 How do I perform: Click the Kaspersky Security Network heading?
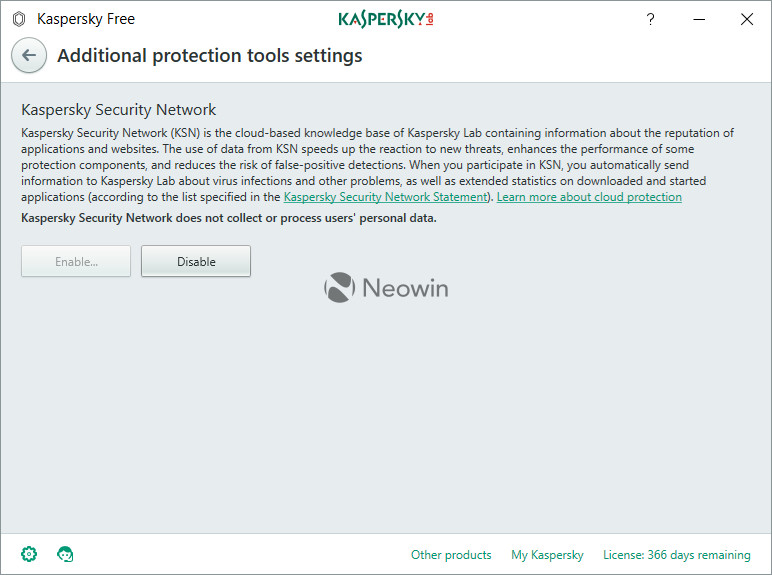pyautogui.click(x=118, y=110)
